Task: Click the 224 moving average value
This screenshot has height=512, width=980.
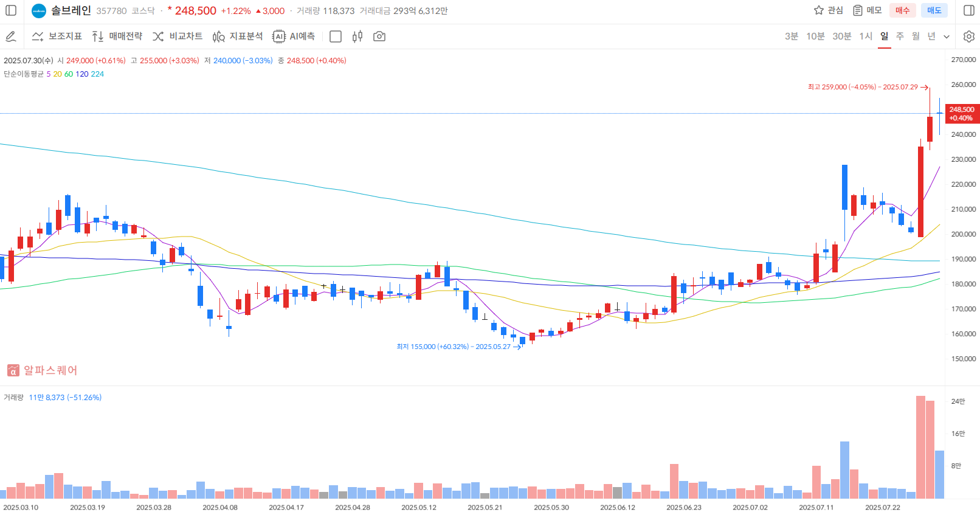Action: click(97, 74)
